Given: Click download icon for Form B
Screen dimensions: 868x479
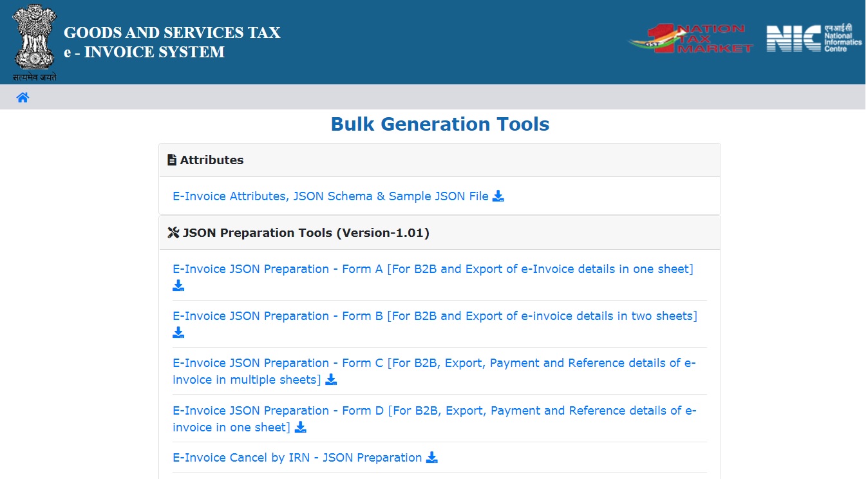Looking at the screenshot, I should (178, 333).
